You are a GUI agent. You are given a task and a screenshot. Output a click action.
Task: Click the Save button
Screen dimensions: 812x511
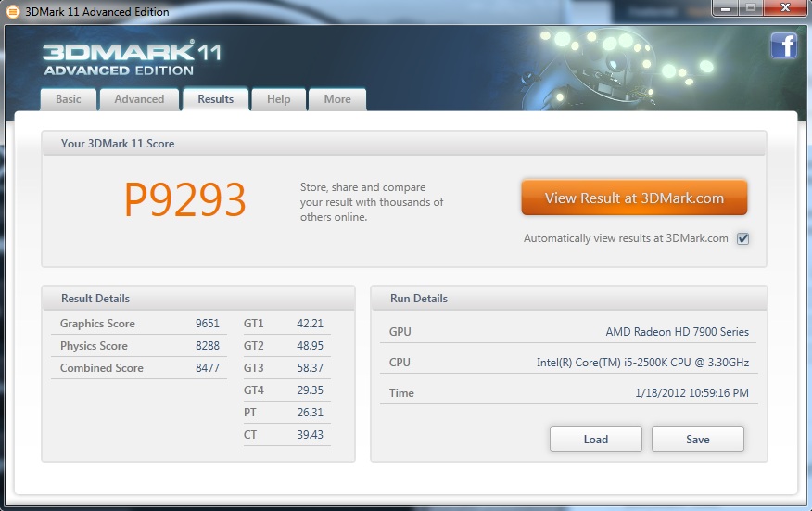click(x=698, y=439)
